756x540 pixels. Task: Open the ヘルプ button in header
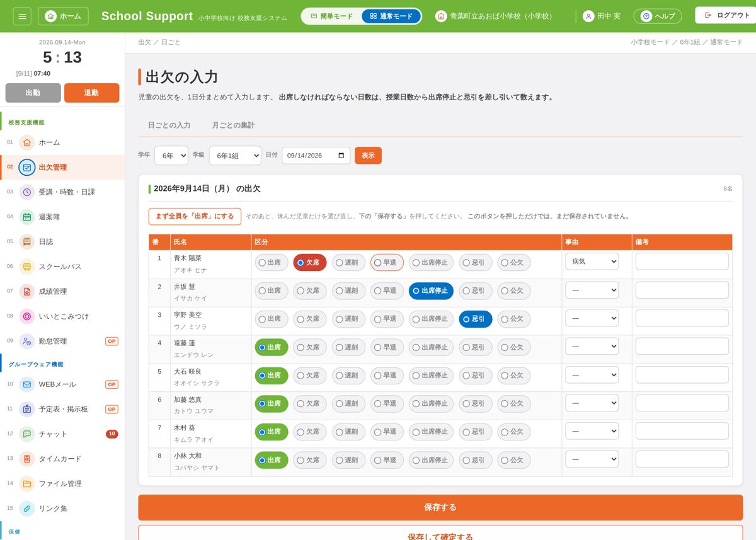coord(658,16)
